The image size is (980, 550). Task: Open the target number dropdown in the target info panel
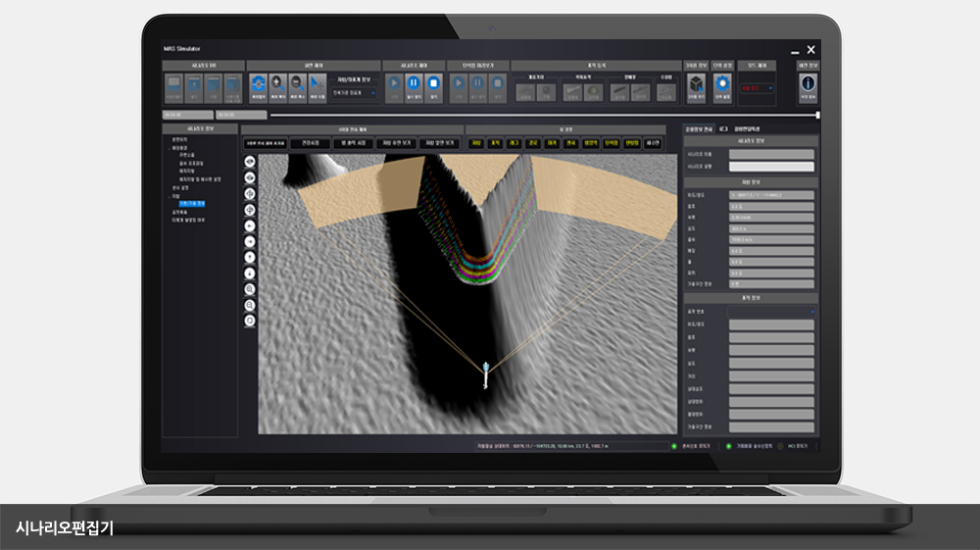(x=771, y=311)
